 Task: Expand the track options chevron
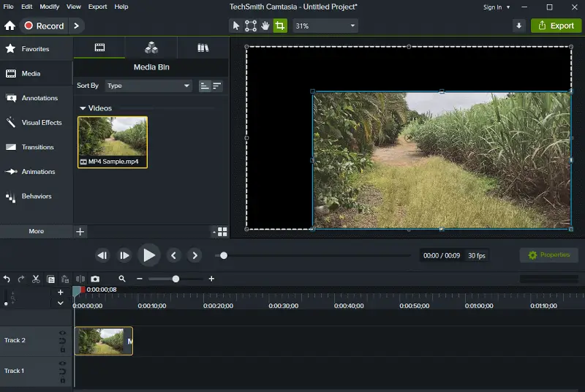pyautogui.click(x=61, y=304)
